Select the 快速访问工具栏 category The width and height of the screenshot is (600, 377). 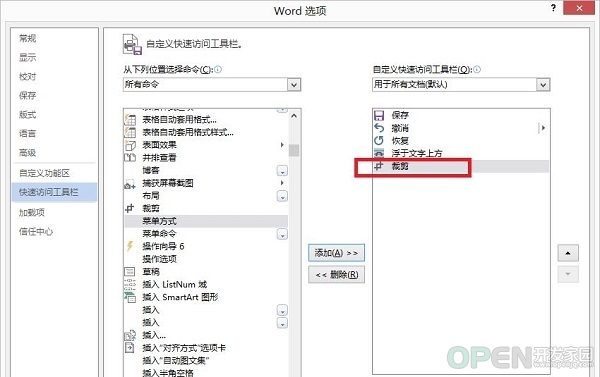click(54, 192)
